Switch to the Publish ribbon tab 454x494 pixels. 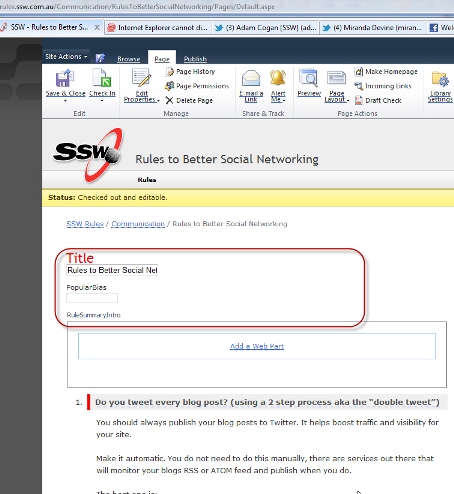click(195, 59)
